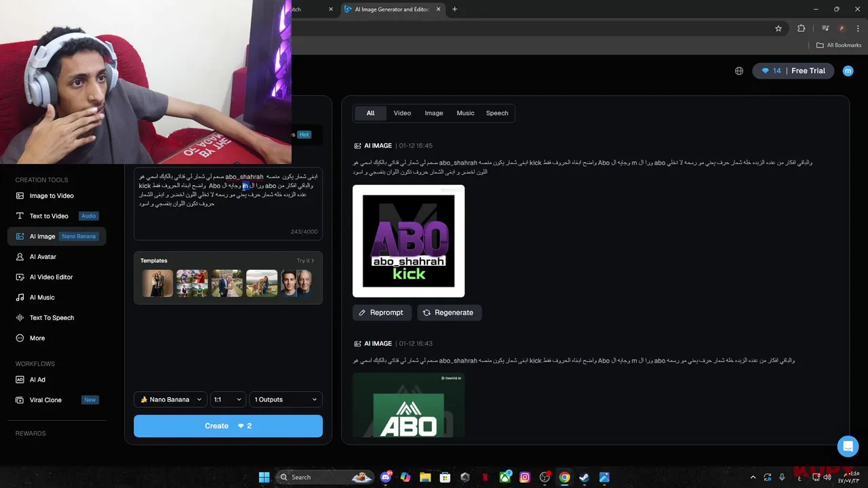Open File Explorer from the taskbar

[425, 477]
